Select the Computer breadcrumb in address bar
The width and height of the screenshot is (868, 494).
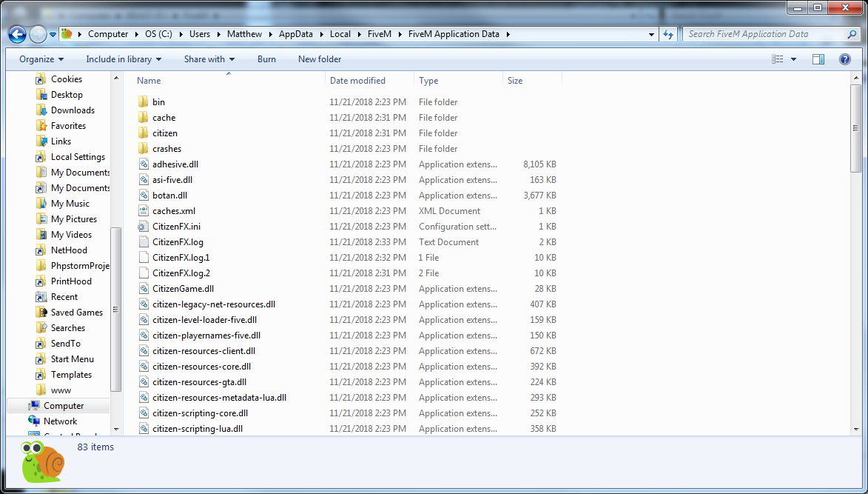[108, 34]
